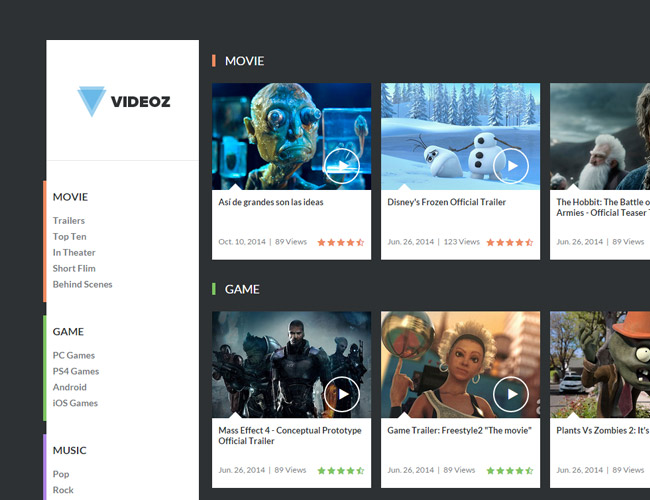Open the Mass Effect 4 Conceptual Prototype title

tap(290, 436)
